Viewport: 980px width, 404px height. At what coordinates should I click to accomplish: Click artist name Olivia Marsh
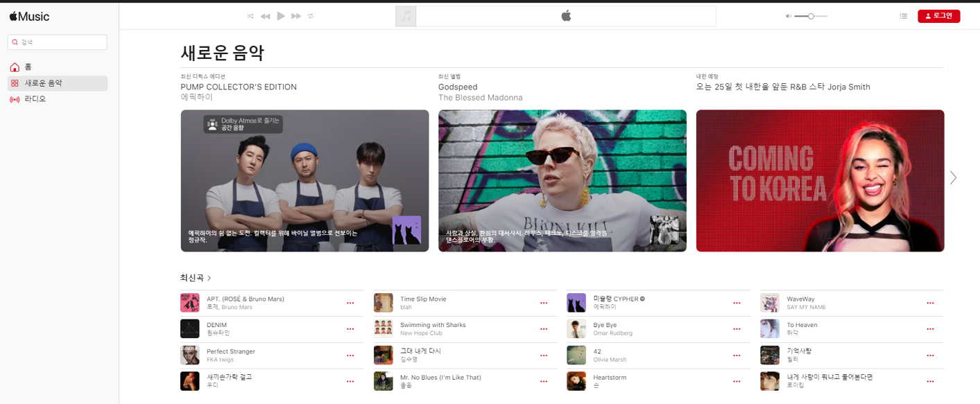[610, 360]
